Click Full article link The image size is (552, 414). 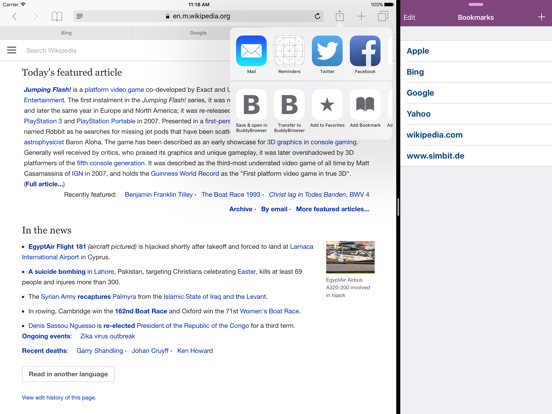tap(44, 184)
